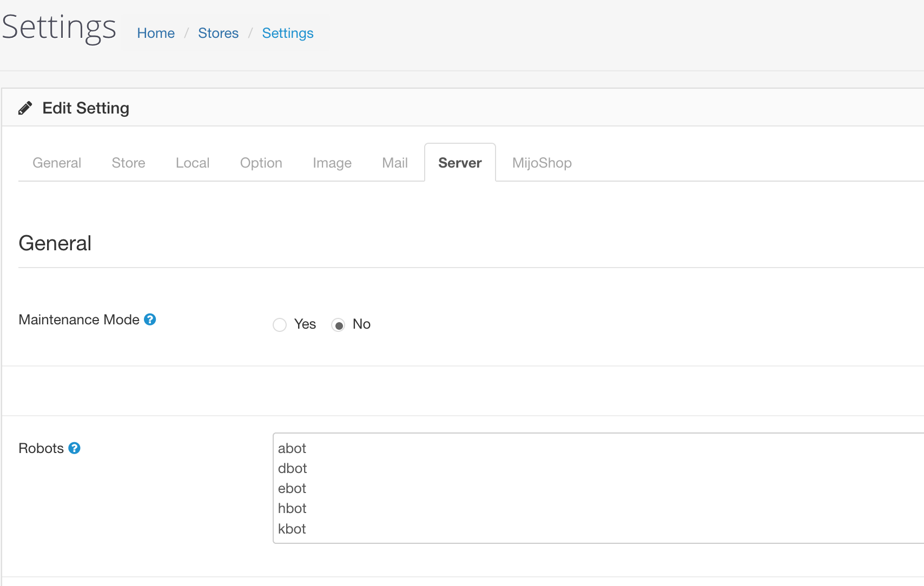The width and height of the screenshot is (924, 586).
Task: Click the Robots label text
Action: tap(41, 448)
